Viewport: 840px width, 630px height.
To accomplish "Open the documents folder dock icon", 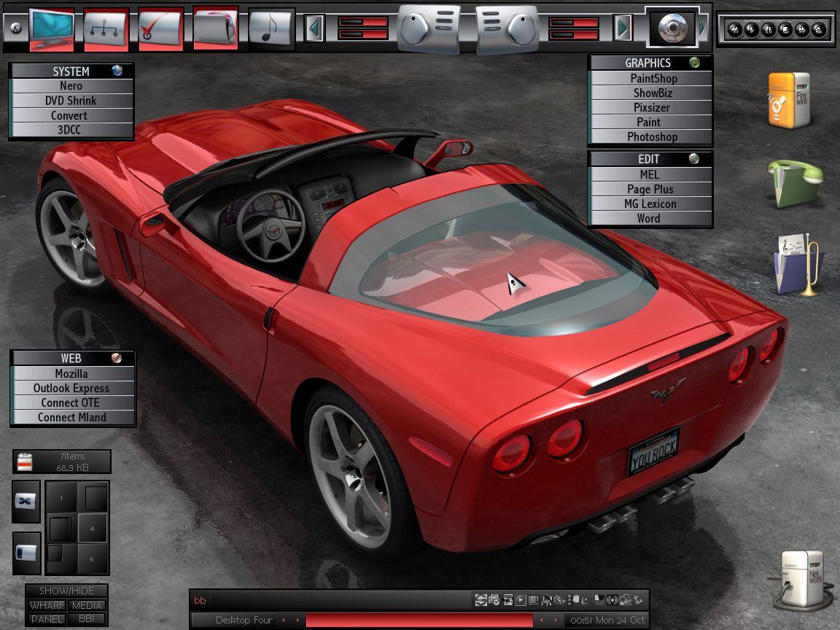I will [215, 28].
